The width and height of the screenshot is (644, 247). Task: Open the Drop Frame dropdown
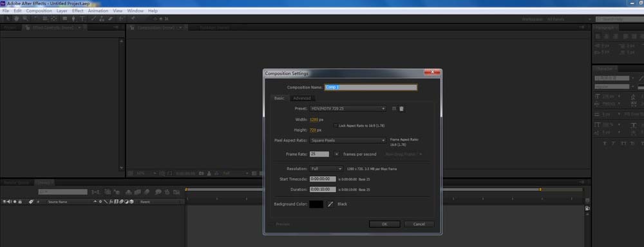404,154
